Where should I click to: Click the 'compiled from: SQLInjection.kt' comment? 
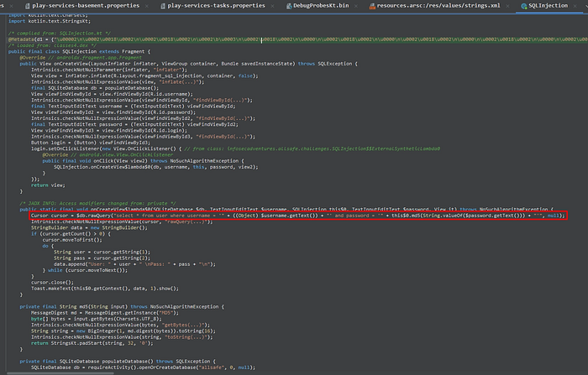pos(60,34)
